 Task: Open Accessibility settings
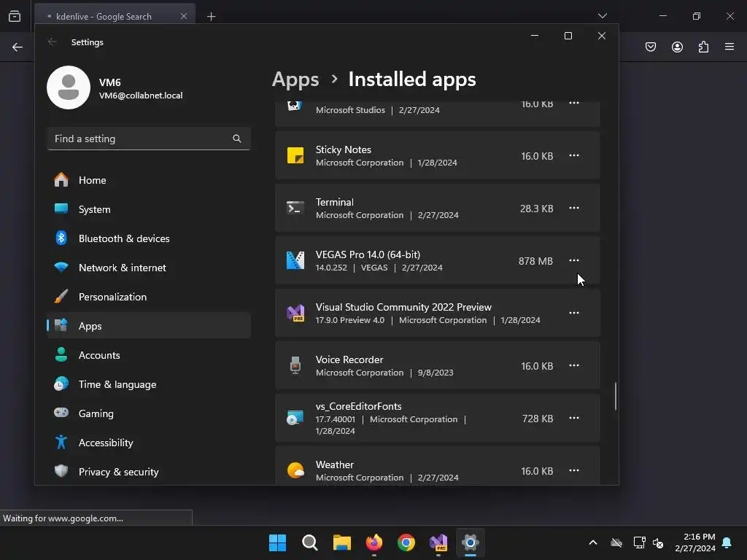[x=149, y=443]
